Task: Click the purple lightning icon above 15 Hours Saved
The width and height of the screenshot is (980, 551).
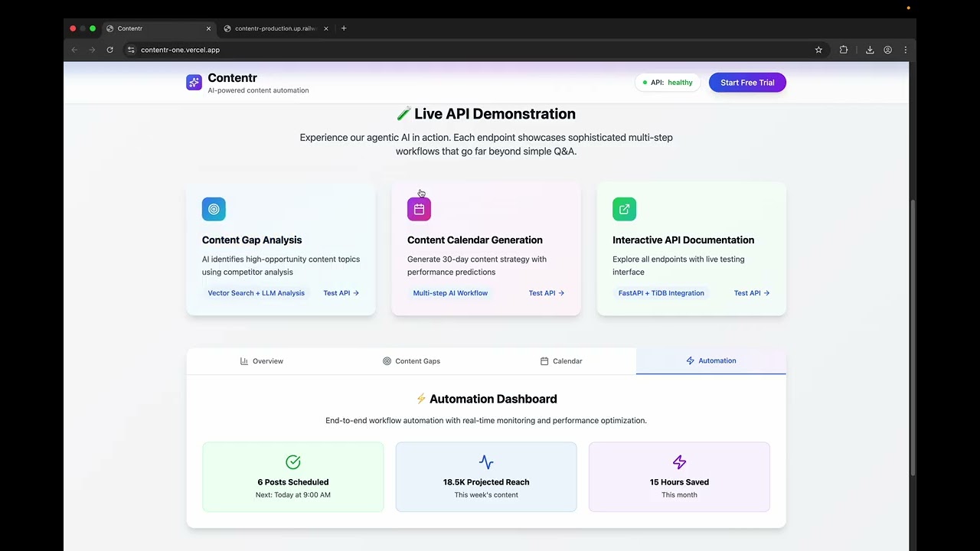Action: coord(679,461)
